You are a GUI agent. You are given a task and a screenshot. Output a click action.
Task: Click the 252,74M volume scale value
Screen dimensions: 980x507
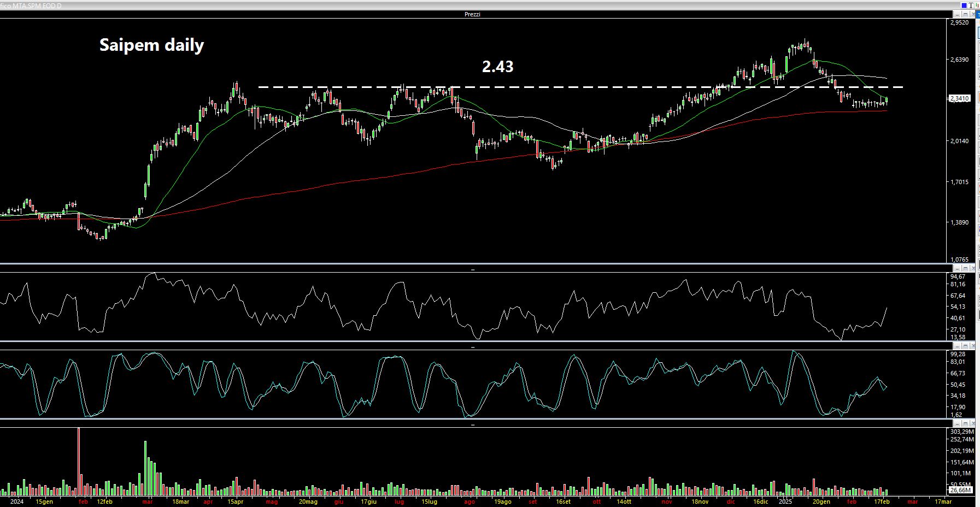coord(962,439)
